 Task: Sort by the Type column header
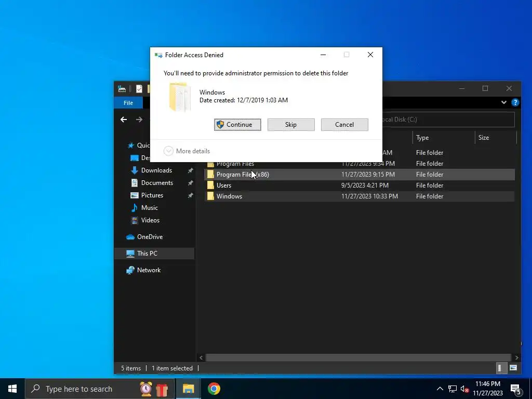pyautogui.click(x=444, y=137)
